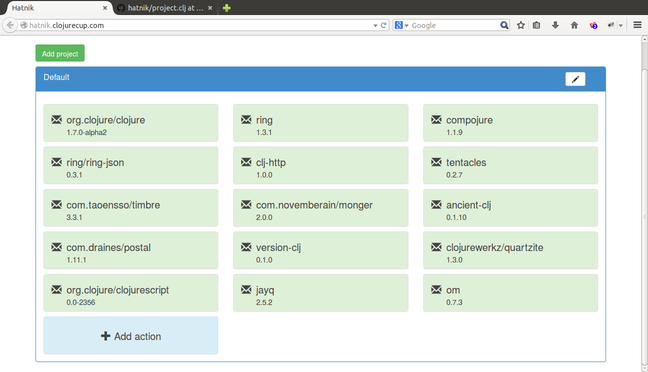
Task: Open the URL history dropdown arrow
Action: click(x=375, y=25)
